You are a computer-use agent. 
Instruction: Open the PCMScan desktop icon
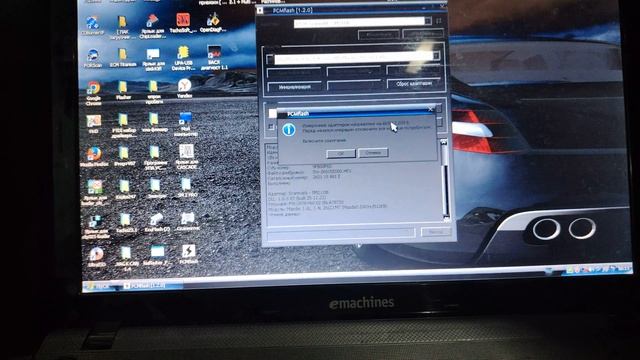tap(93, 58)
